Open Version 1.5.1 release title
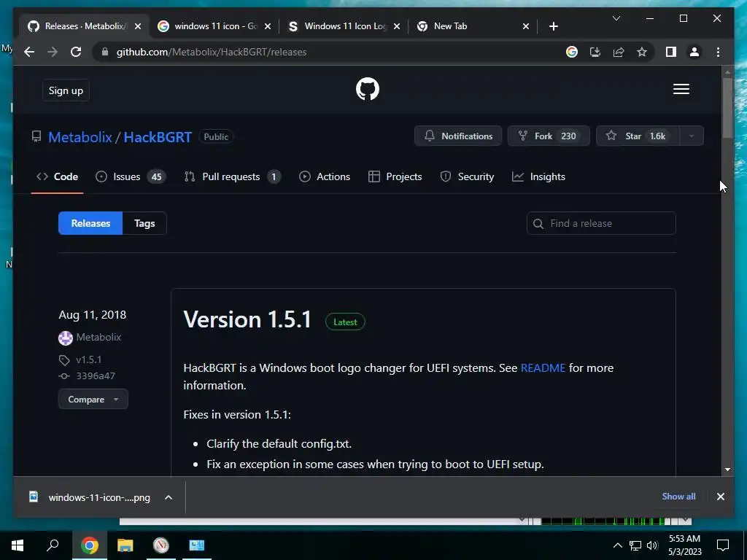Screen dimensions: 747x560 pos(247,319)
